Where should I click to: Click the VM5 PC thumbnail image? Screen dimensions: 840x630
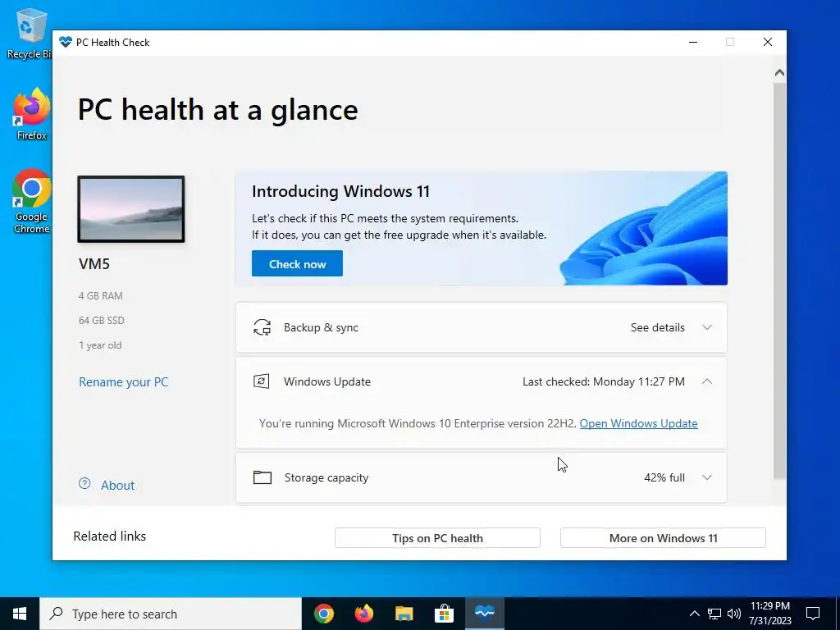coord(131,209)
